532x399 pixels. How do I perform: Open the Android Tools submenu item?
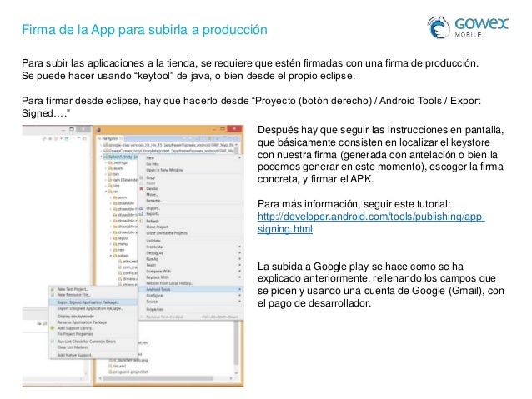(190, 289)
